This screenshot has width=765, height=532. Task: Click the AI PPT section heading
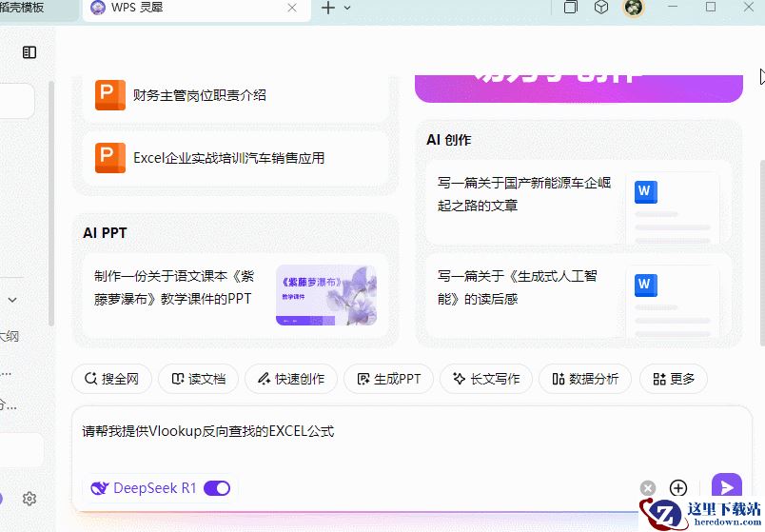105,233
